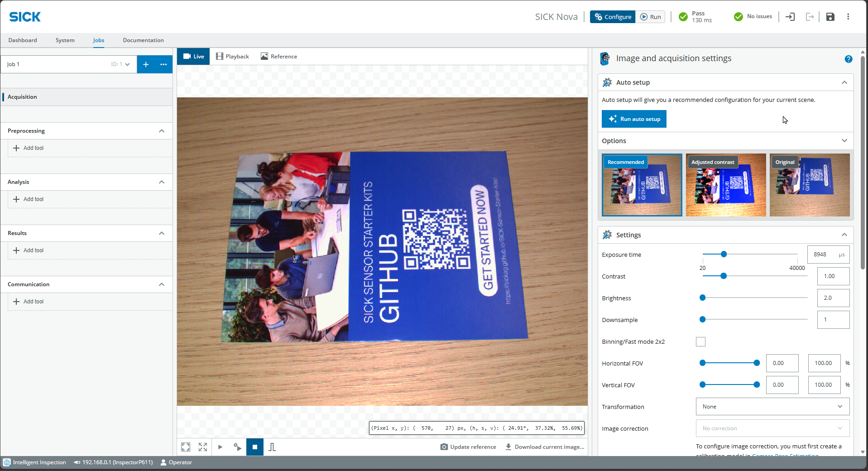Switch to Configure mode
Screen dimensions: 868x471
click(x=613, y=17)
